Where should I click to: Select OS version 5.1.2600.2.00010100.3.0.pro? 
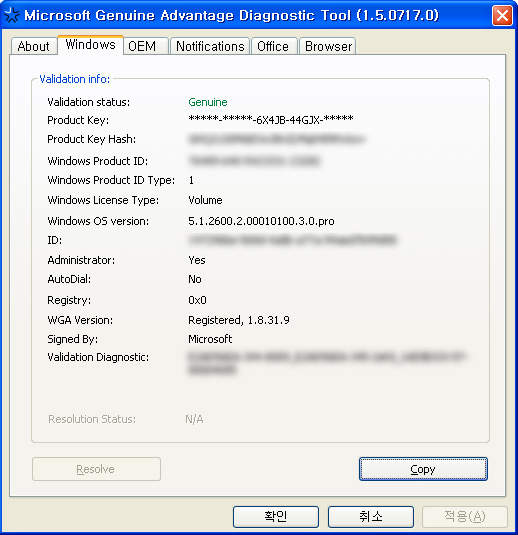[x=261, y=221]
